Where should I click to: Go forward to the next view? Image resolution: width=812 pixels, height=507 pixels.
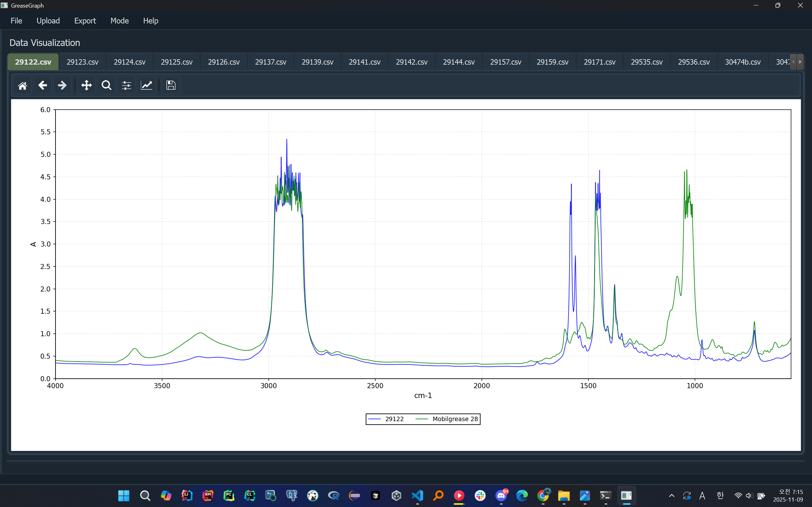coord(62,86)
